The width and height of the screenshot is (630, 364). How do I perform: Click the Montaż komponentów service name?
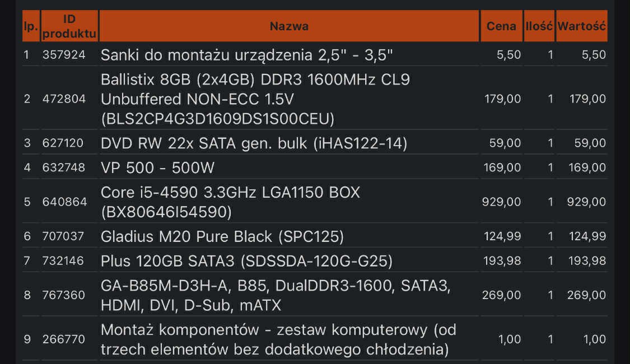278,339
